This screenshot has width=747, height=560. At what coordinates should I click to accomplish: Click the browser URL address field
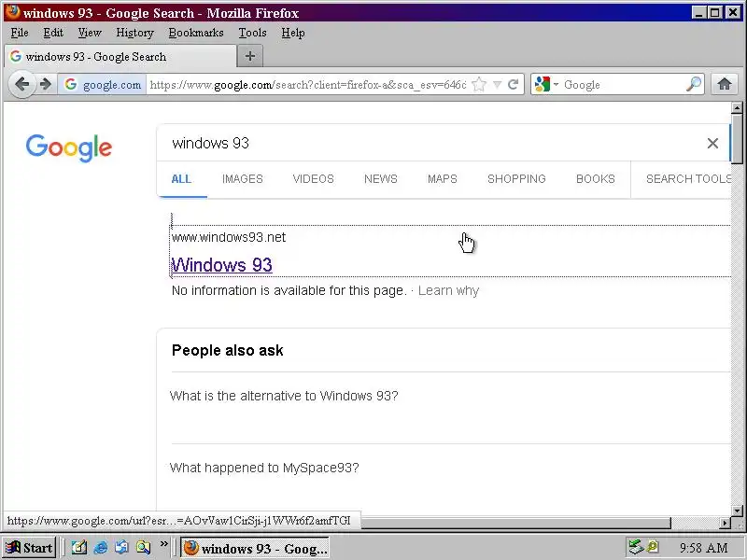(x=308, y=85)
